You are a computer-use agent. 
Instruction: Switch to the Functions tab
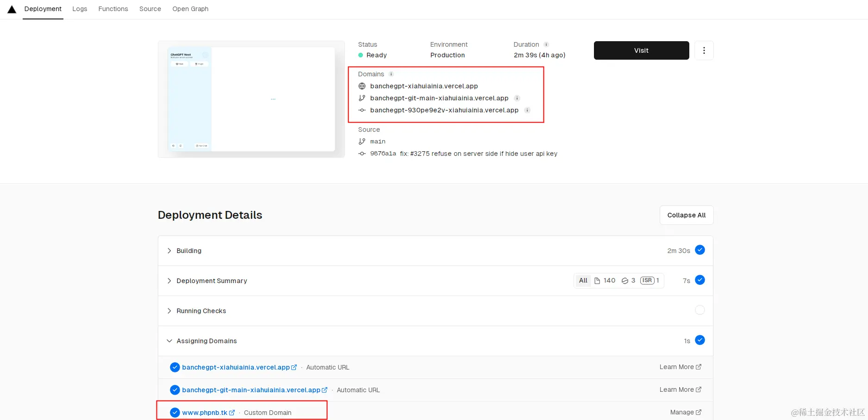click(113, 9)
